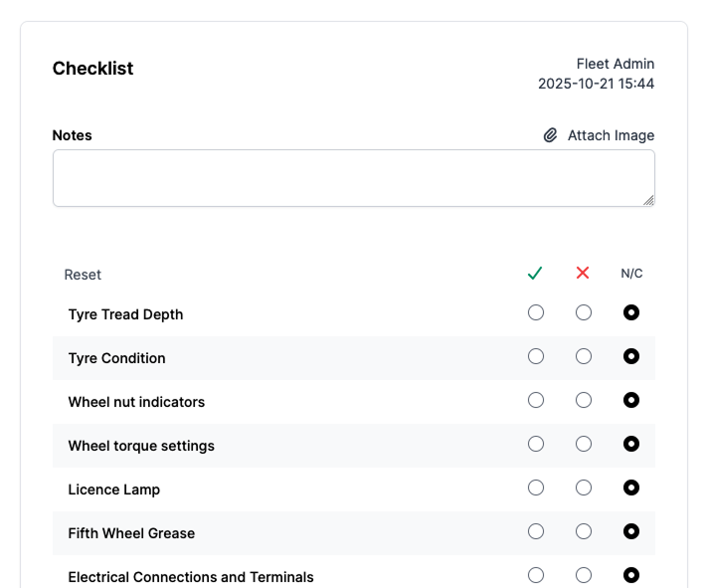Set Licence Lamp to fail

[584, 488]
